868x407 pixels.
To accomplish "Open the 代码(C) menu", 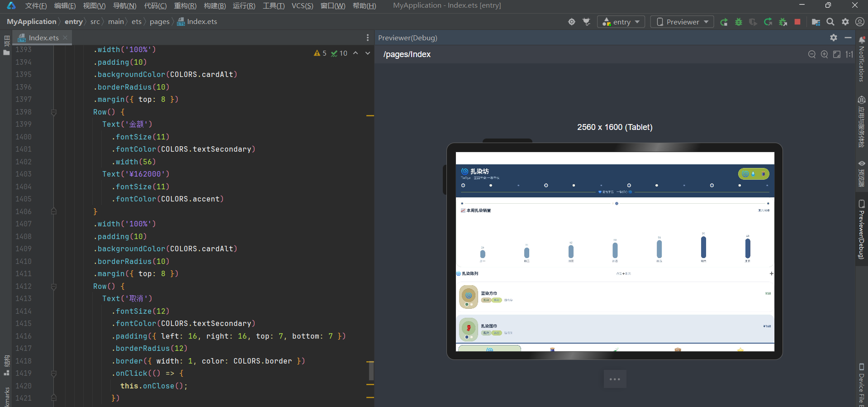I will click(x=155, y=5).
